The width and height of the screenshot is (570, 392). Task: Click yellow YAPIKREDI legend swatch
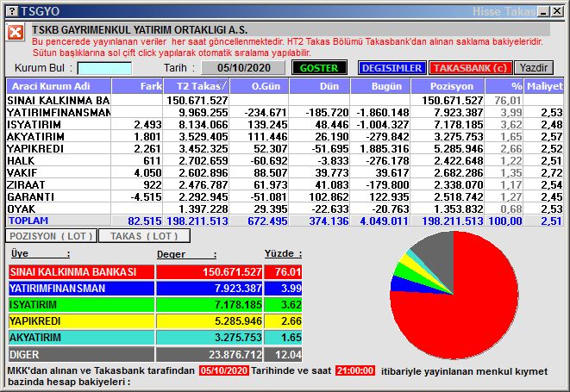point(81,321)
